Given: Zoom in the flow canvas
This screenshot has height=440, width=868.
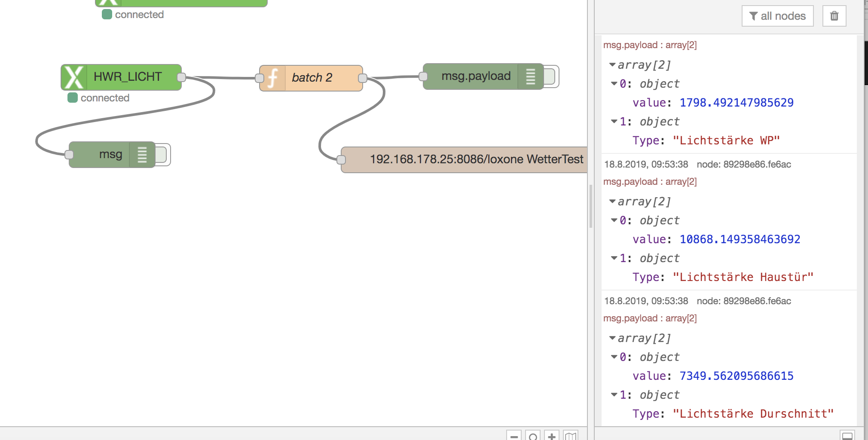Looking at the screenshot, I should tap(552, 436).
